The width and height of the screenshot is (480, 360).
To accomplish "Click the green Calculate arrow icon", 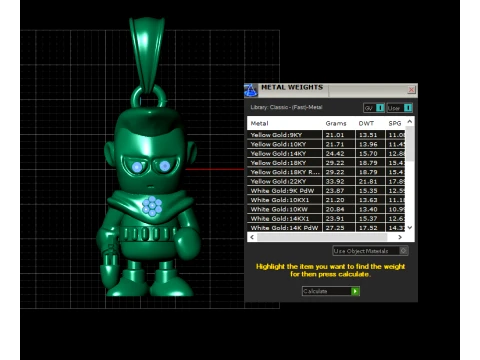I will click(x=355, y=291).
